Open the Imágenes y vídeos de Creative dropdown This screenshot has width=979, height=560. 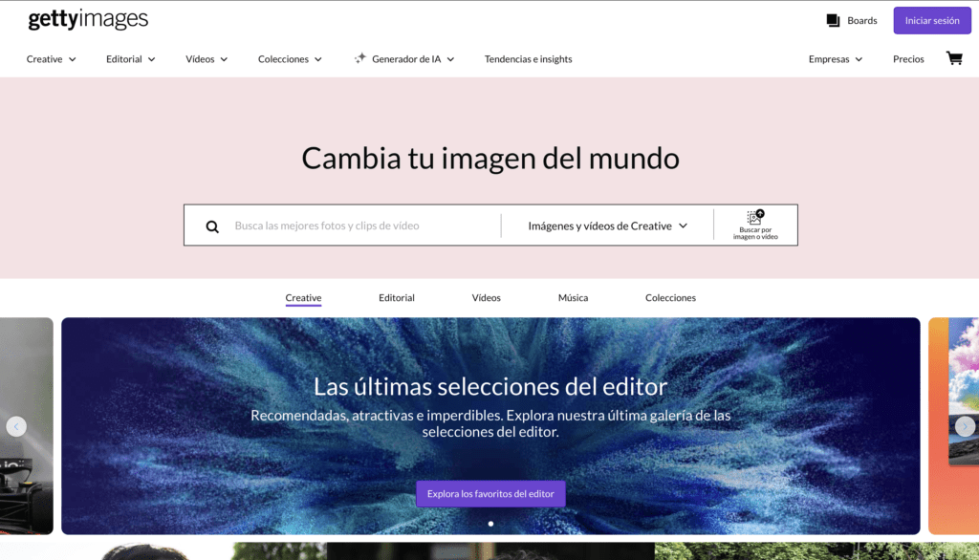607,226
